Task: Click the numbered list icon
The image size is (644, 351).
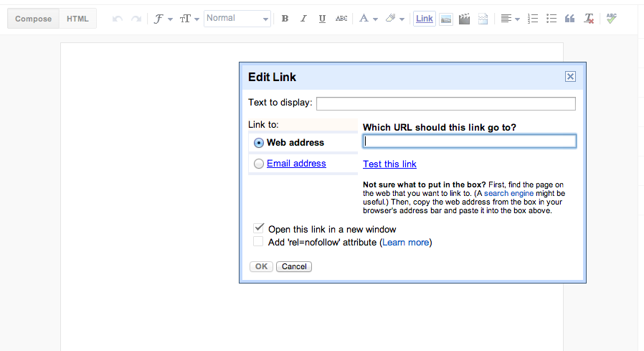Action: tap(532, 19)
